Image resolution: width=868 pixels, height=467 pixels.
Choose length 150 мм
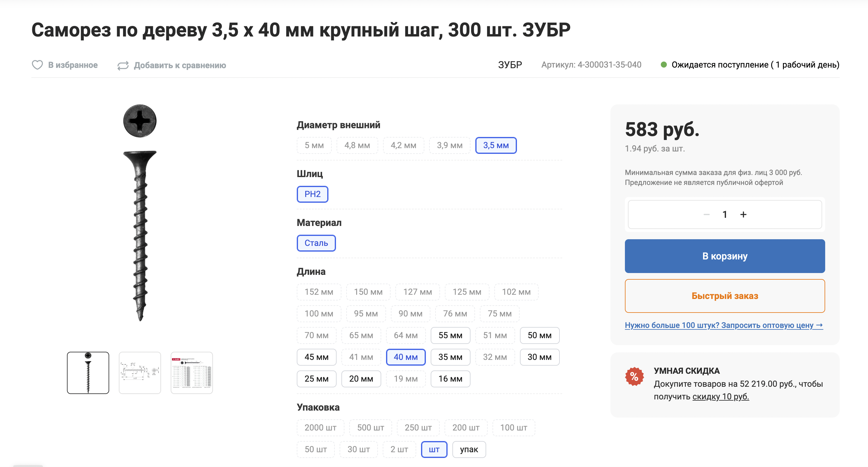click(368, 292)
